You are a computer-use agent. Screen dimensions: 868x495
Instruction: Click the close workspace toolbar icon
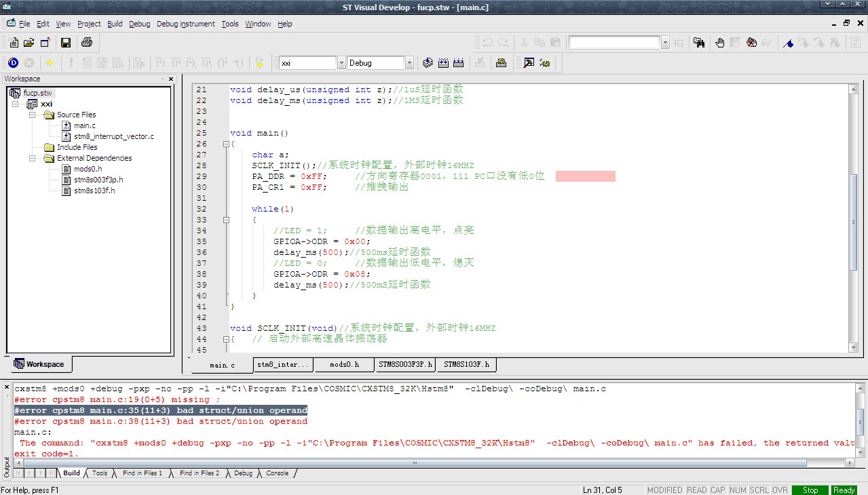[45, 43]
